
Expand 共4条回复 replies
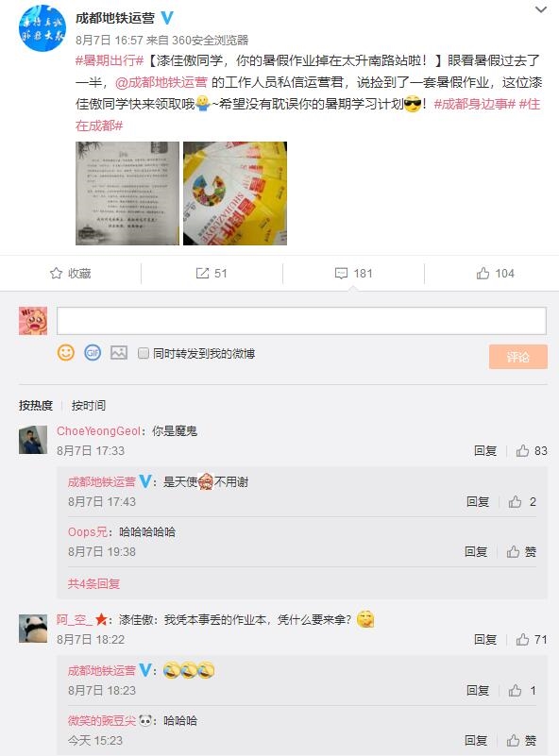click(94, 584)
